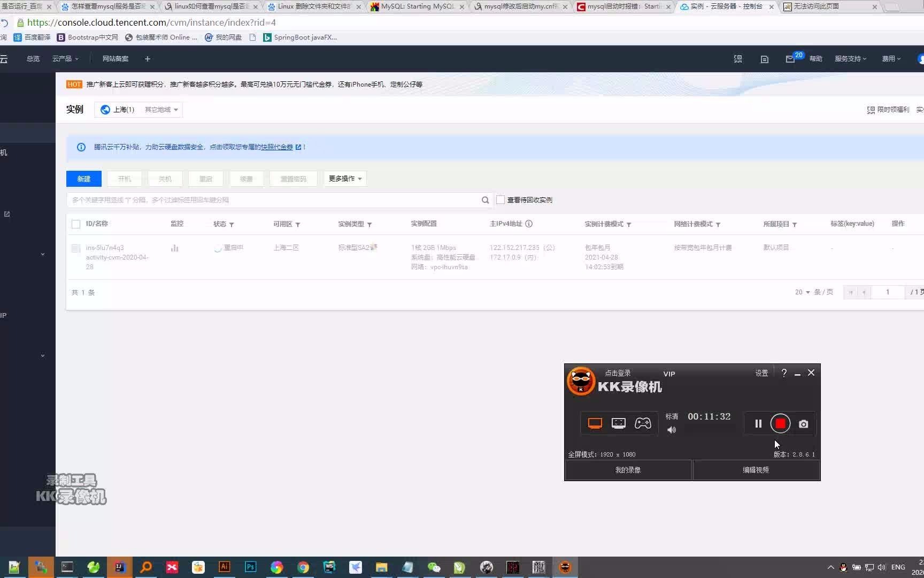Open 总览 in top navigation

[x=33, y=59]
